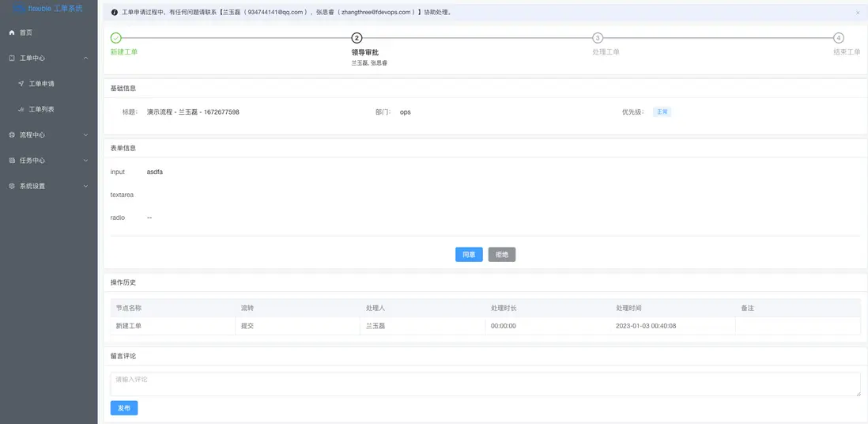Click the 工单中心 clipboard icon

point(12,59)
